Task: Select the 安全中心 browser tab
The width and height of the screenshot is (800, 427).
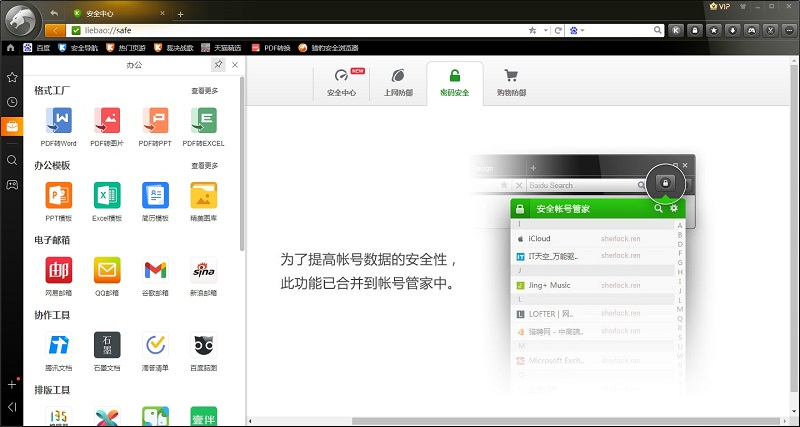Action: tap(119, 14)
